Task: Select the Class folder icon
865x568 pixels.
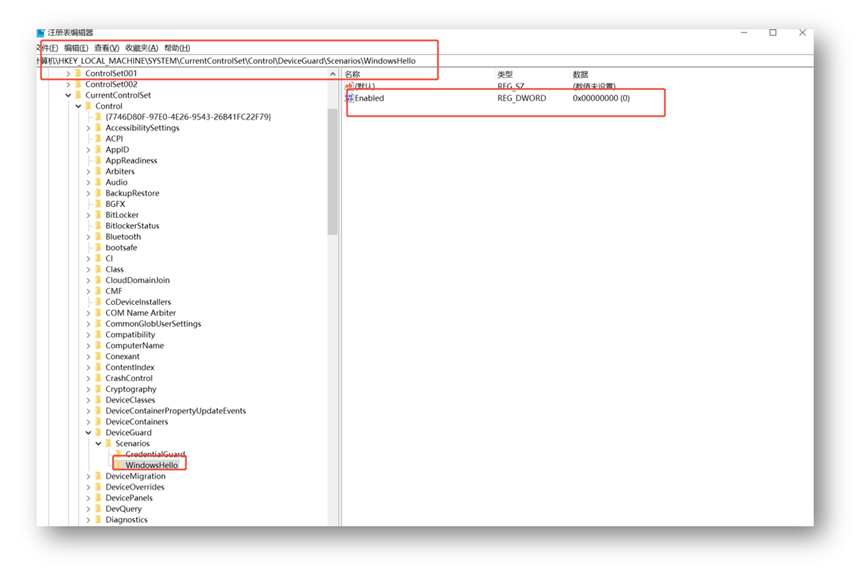Action: [x=99, y=270]
